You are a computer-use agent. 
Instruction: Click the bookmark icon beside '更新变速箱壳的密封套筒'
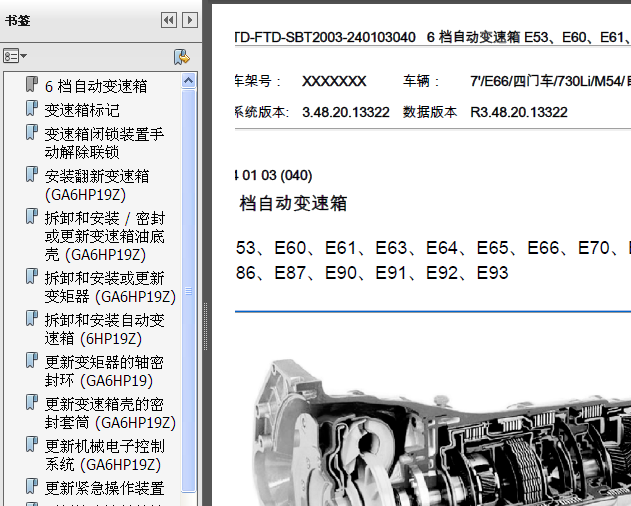(32, 403)
